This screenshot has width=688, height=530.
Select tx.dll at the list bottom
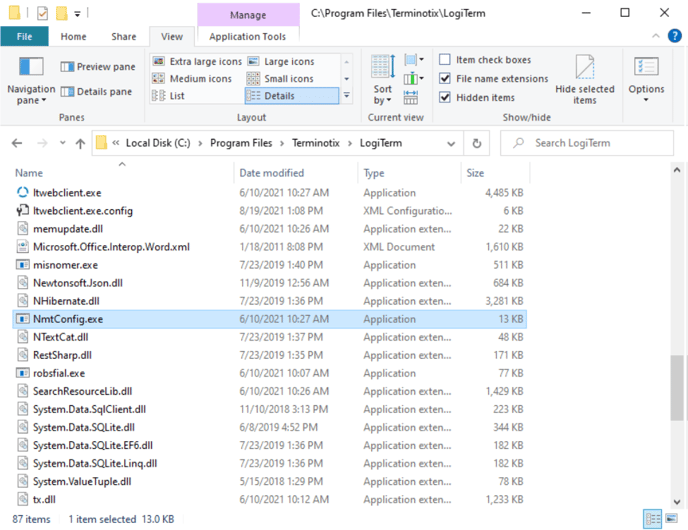click(x=270, y=499)
